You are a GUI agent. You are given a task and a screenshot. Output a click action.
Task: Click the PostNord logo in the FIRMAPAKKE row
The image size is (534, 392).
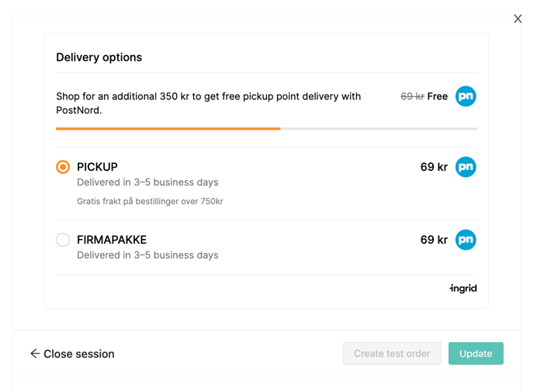(x=466, y=240)
